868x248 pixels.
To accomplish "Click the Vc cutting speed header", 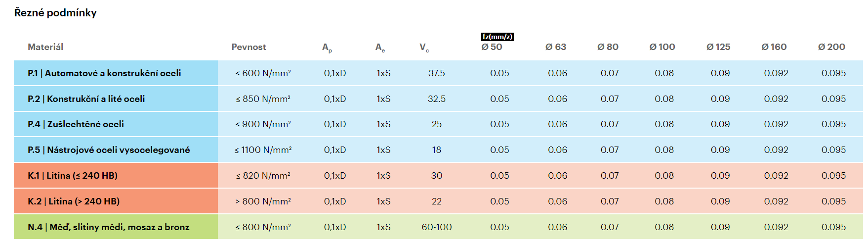I will tap(424, 47).
